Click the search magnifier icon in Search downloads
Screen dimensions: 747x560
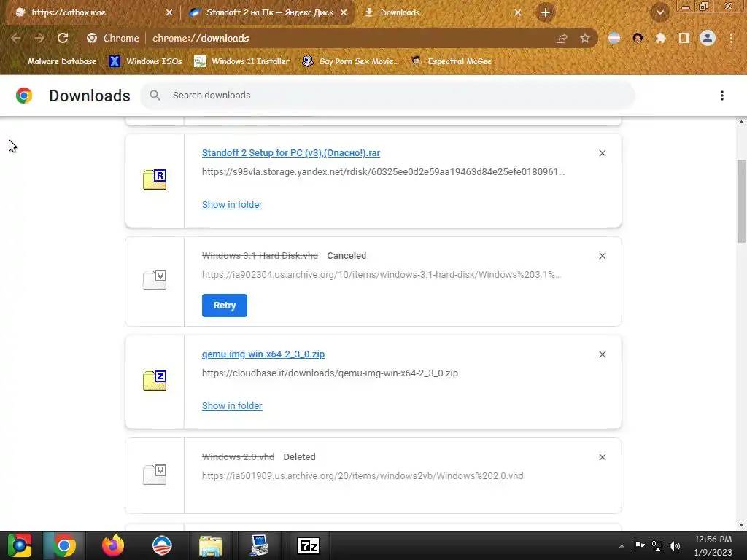155,96
